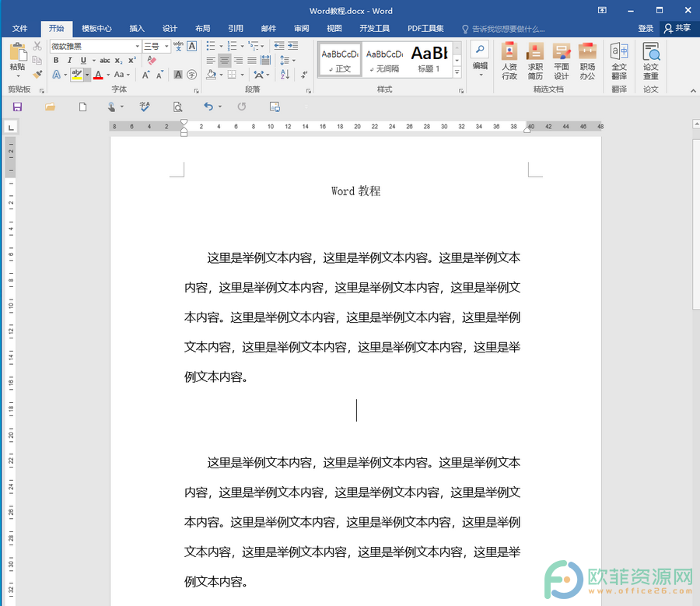Click the Decrease Indent icon

[x=279, y=46]
